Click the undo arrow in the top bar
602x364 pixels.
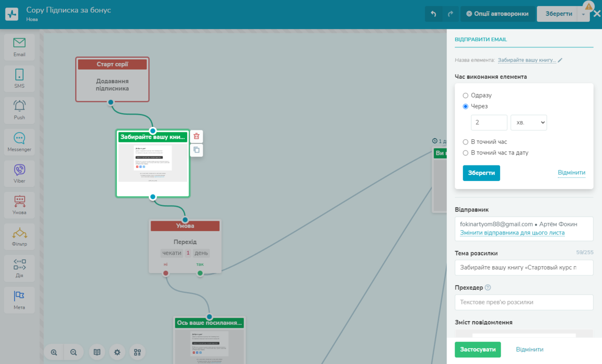point(433,14)
